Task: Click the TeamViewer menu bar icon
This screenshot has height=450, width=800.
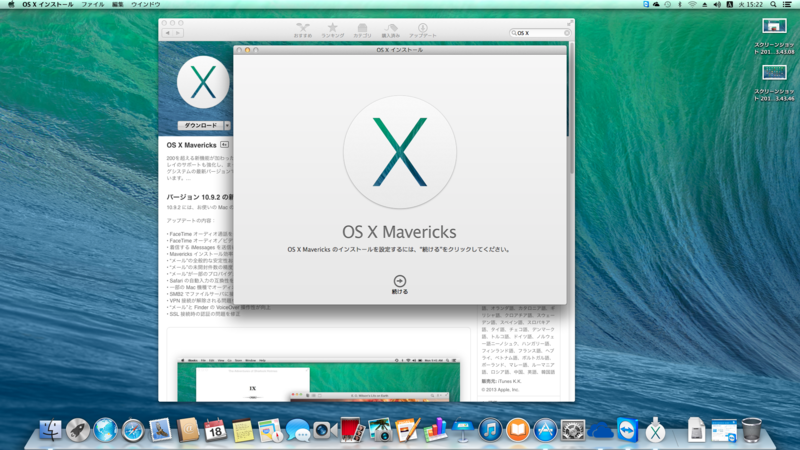Action: coord(646,4)
